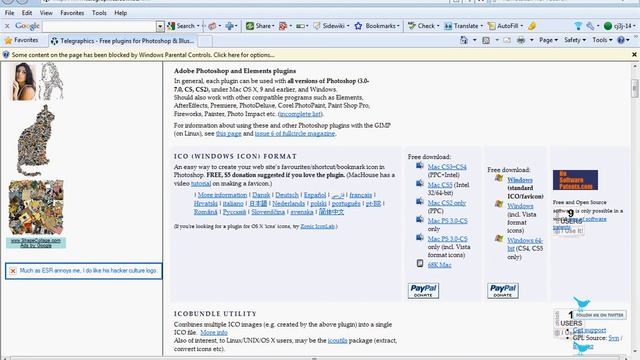Open the favicon tutorial link

(x=201, y=184)
